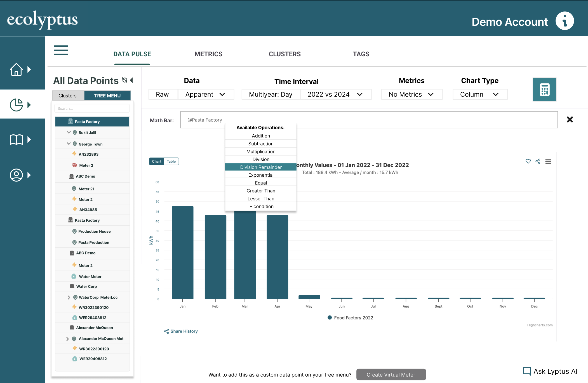The width and height of the screenshot is (588, 383).
Task: Select Division Remainder operation
Action: tap(261, 167)
